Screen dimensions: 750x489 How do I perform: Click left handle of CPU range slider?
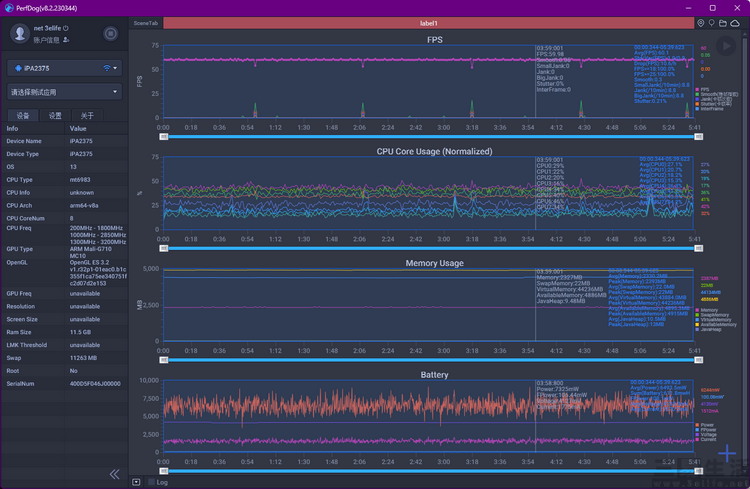(x=164, y=248)
